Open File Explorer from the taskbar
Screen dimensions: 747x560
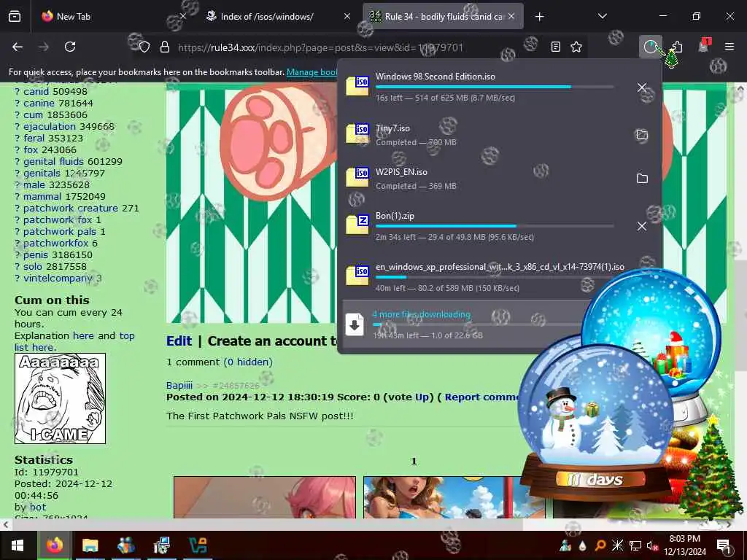tap(90, 545)
